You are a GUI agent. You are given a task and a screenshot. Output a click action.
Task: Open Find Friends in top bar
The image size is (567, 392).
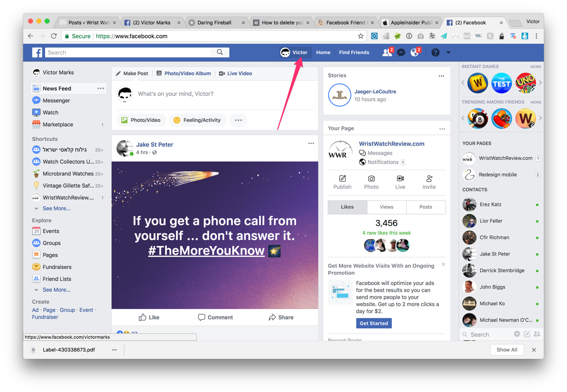tap(354, 52)
